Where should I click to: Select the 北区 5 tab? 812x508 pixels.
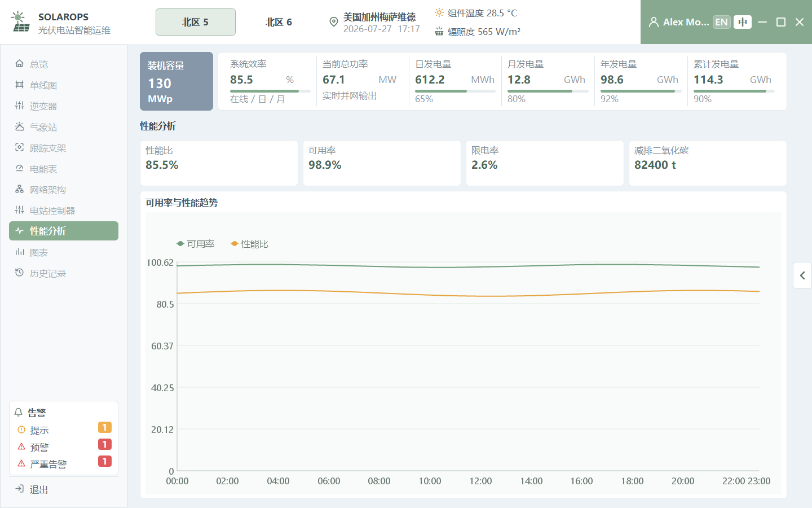(x=196, y=22)
